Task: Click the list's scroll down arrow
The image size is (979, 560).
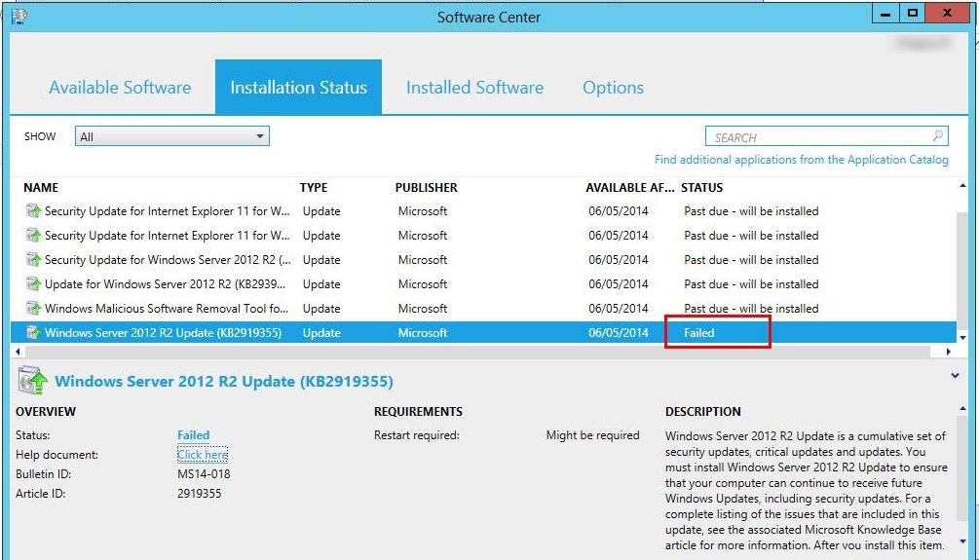Action: coord(962,338)
